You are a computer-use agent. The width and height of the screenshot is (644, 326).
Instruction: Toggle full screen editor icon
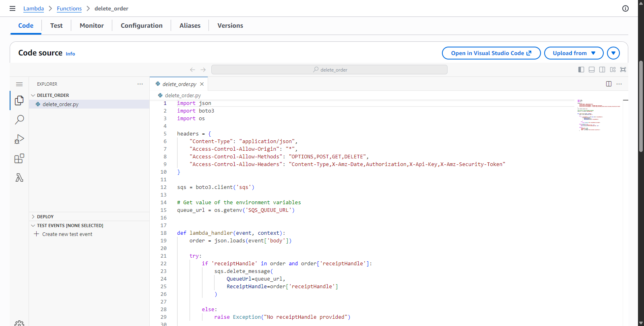tap(623, 70)
